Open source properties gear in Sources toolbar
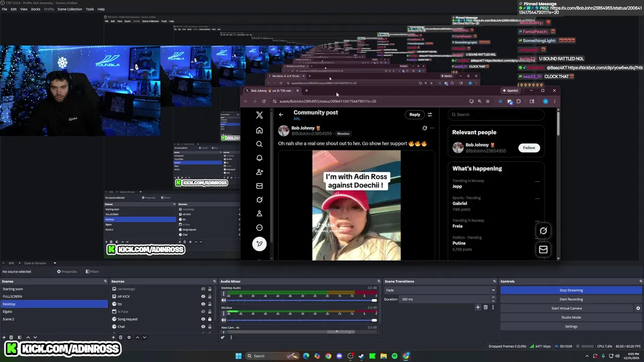This screenshot has height=362, width=644. (x=129, y=337)
